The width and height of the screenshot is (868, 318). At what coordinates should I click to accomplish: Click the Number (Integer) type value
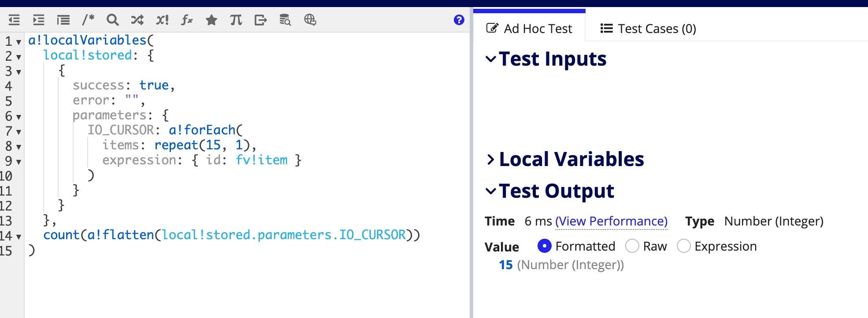click(x=774, y=221)
